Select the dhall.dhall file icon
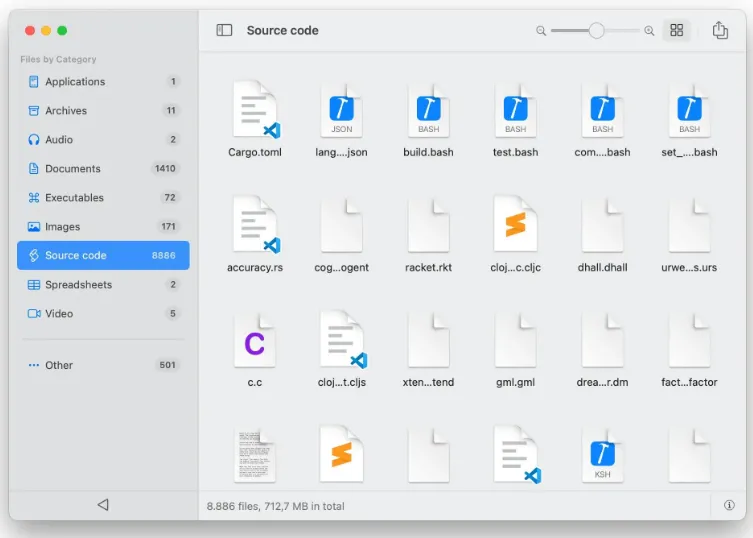This screenshot has width=753, height=538. tap(602, 225)
